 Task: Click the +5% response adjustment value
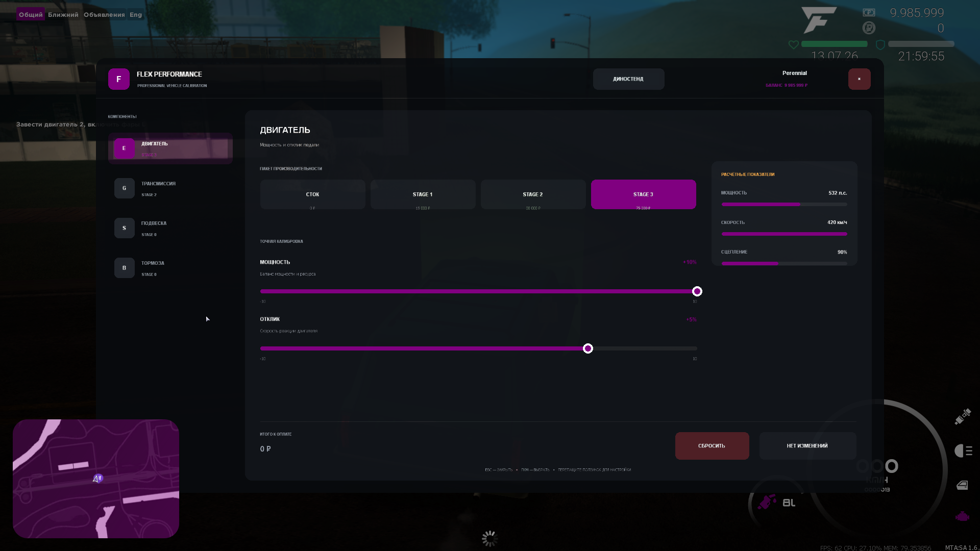click(x=691, y=319)
